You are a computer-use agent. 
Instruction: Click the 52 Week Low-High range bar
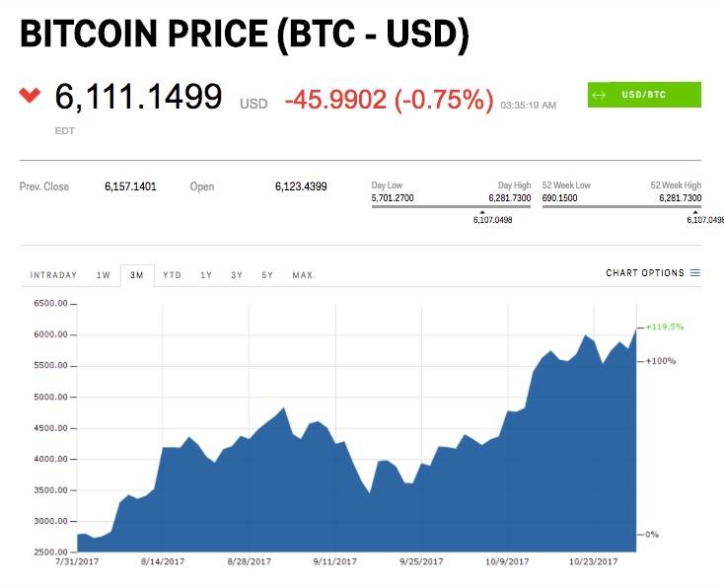(621, 205)
